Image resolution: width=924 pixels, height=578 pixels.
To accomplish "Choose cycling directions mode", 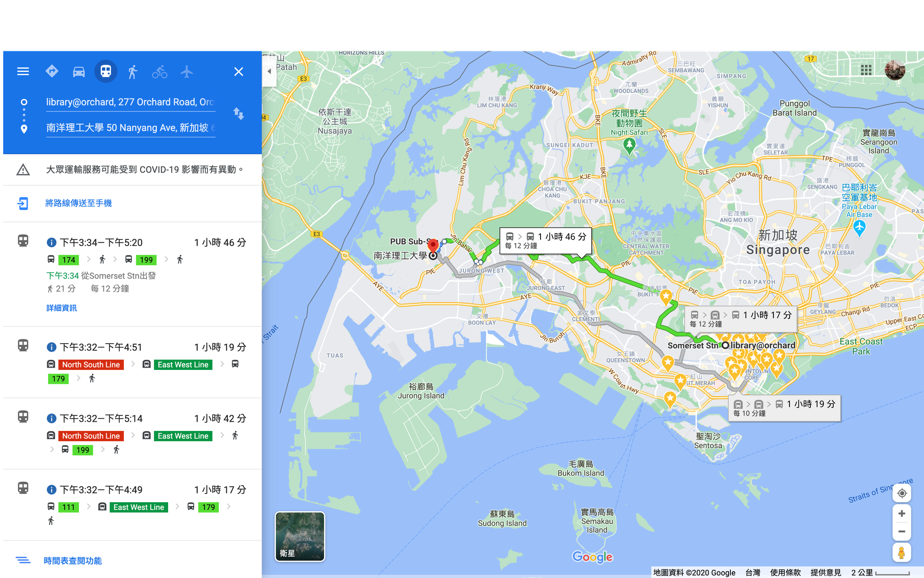I will 160,72.
